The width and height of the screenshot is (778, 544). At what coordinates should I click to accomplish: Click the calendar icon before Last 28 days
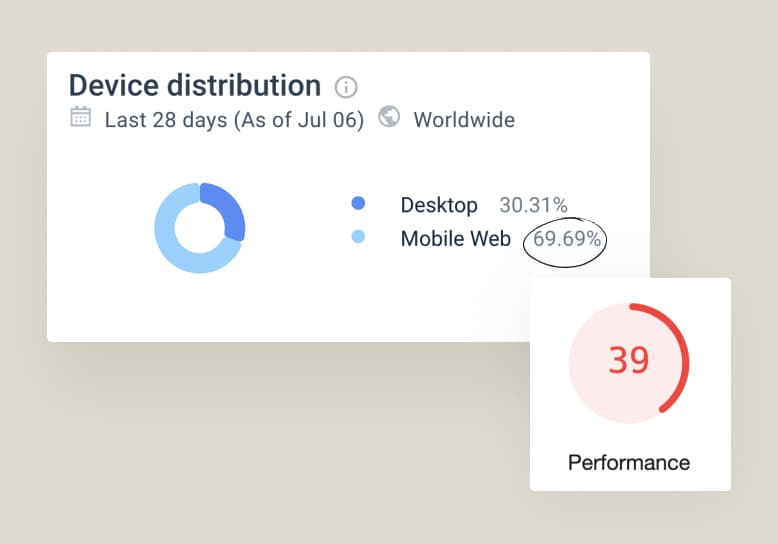tap(80, 118)
